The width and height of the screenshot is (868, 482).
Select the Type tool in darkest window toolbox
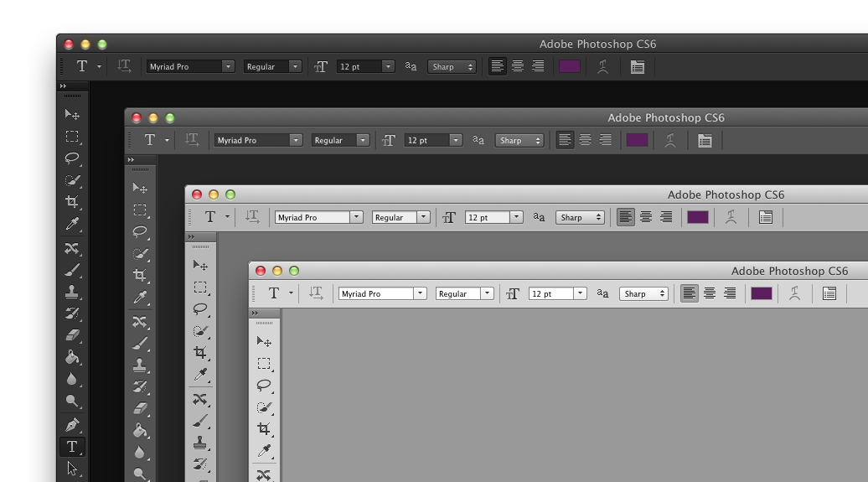point(72,447)
